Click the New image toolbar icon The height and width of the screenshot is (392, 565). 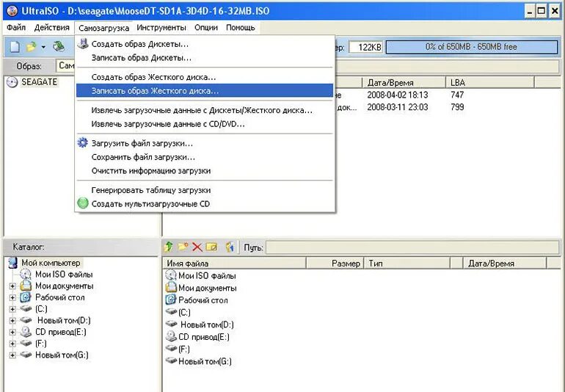coord(15,46)
